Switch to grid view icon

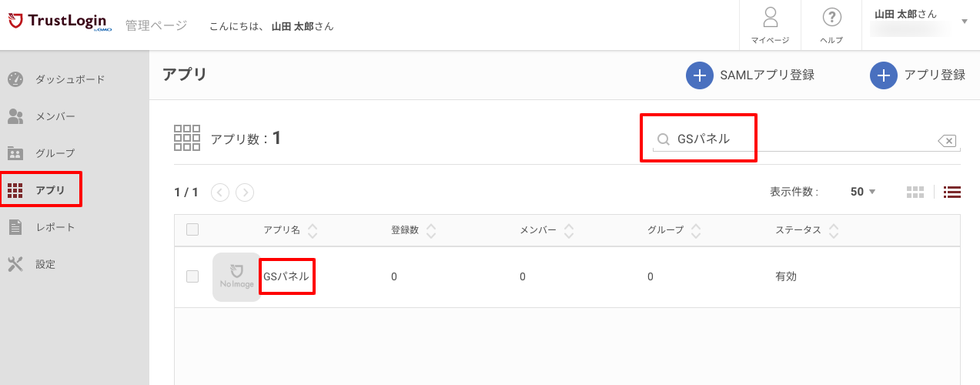[915, 192]
